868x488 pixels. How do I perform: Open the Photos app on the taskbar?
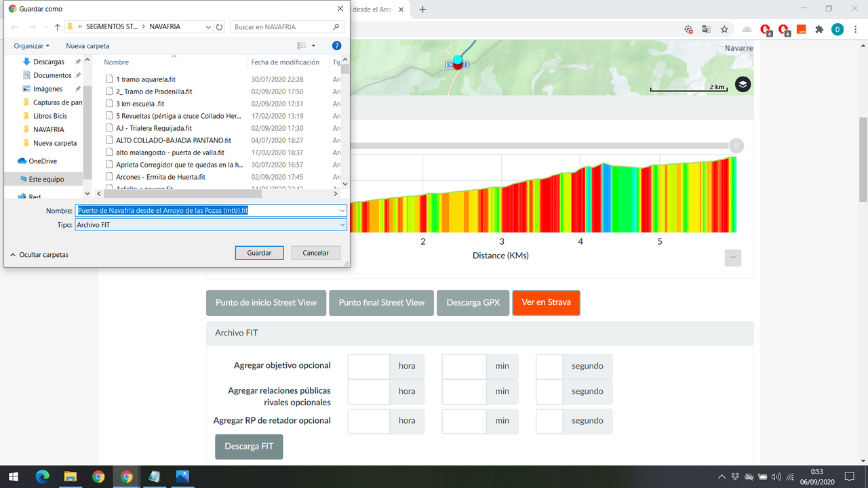[x=182, y=476]
